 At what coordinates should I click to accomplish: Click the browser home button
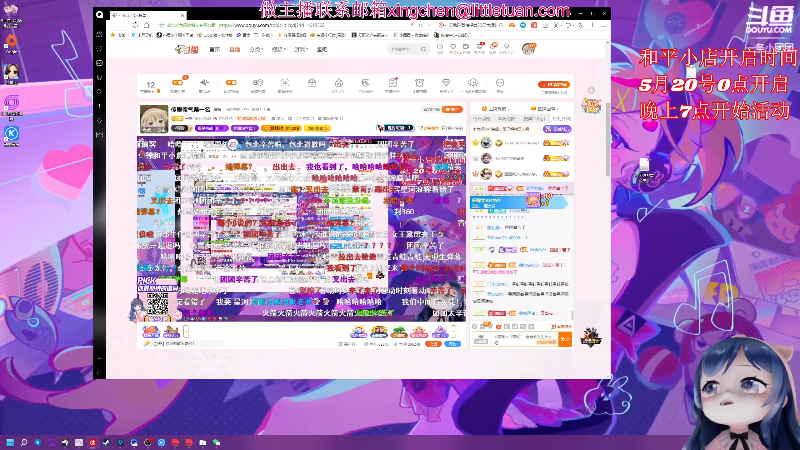[147, 25]
